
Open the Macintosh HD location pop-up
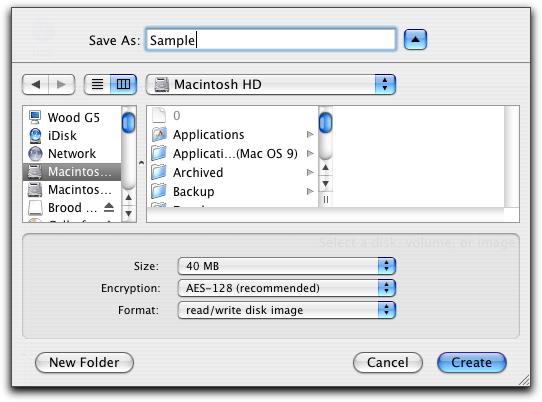point(271,84)
